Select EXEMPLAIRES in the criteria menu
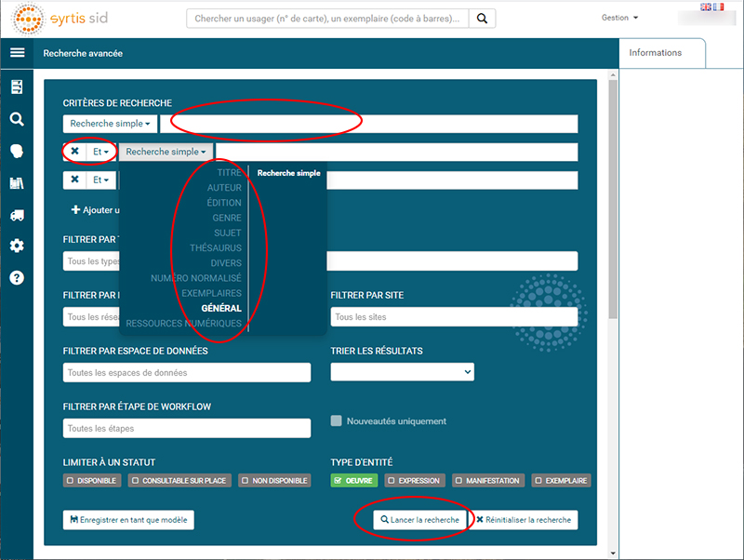The width and height of the screenshot is (744, 560). 212,293
